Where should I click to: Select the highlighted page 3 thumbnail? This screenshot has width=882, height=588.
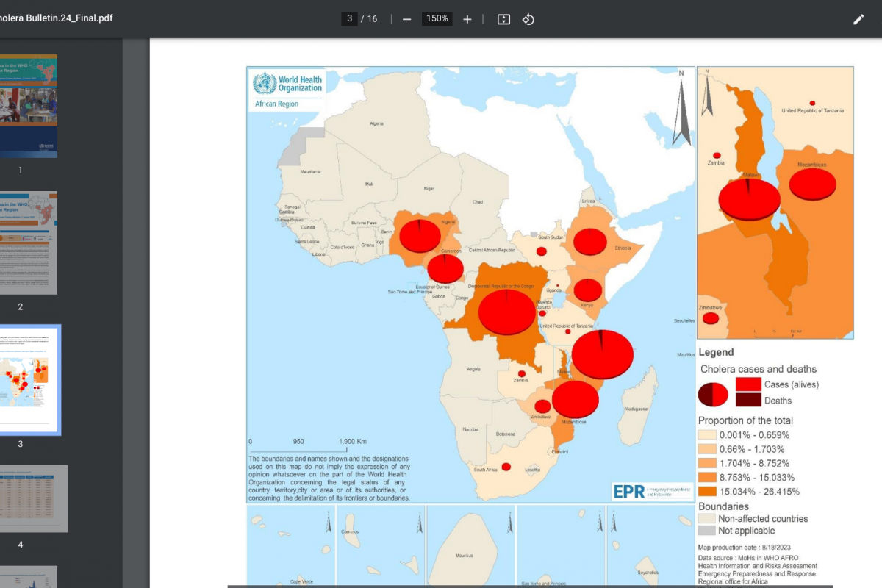[28, 381]
